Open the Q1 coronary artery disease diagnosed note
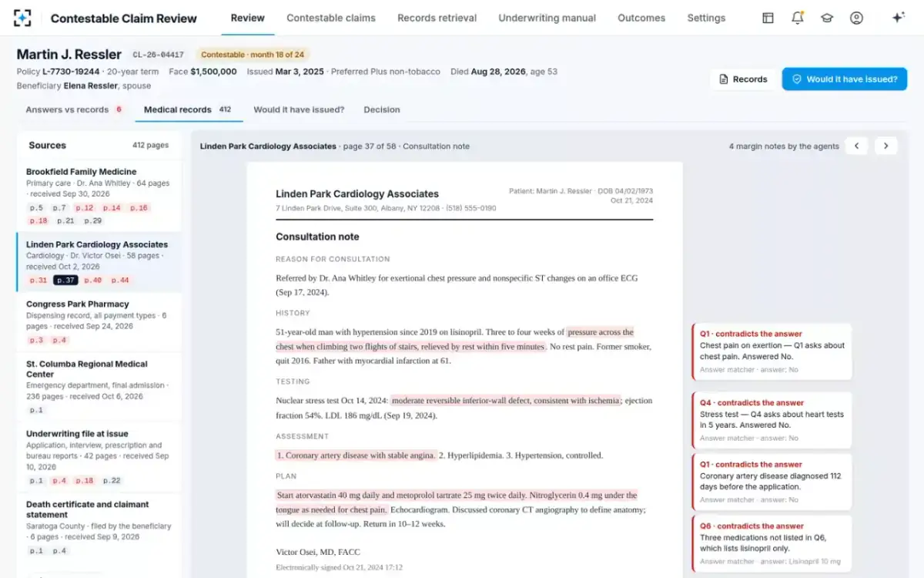Screen dimensions: 924x578 click(772, 482)
